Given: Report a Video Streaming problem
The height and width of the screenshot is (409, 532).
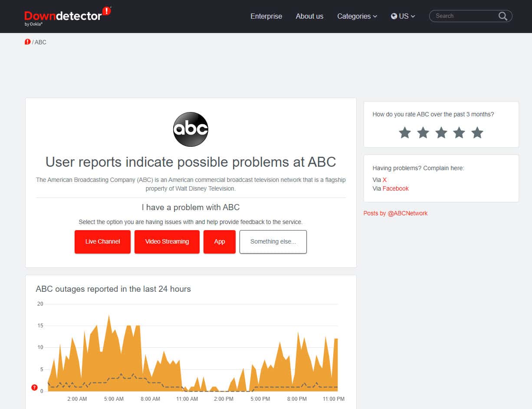Looking at the screenshot, I should click(x=167, y=241).
